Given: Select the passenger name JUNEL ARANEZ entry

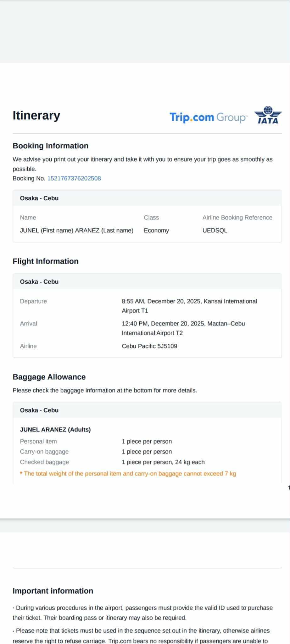Looking at the screenshot, I should click(x=76, y=230).
